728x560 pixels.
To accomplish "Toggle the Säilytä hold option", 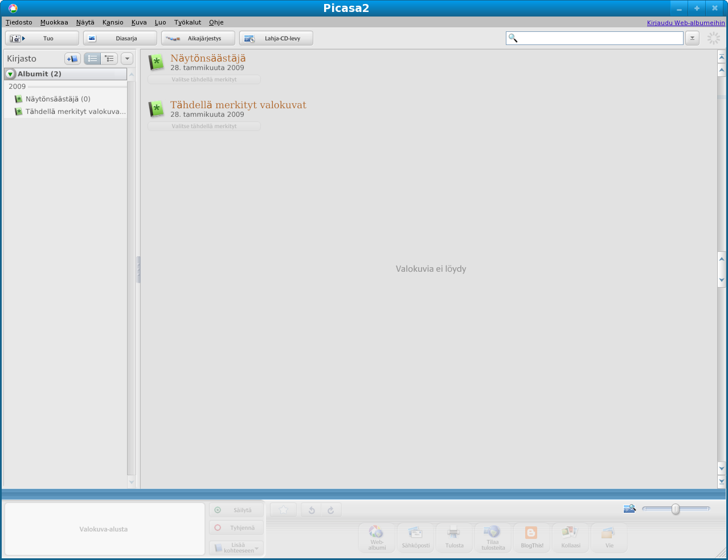I will pyautogui.click(x=236, y=510).
